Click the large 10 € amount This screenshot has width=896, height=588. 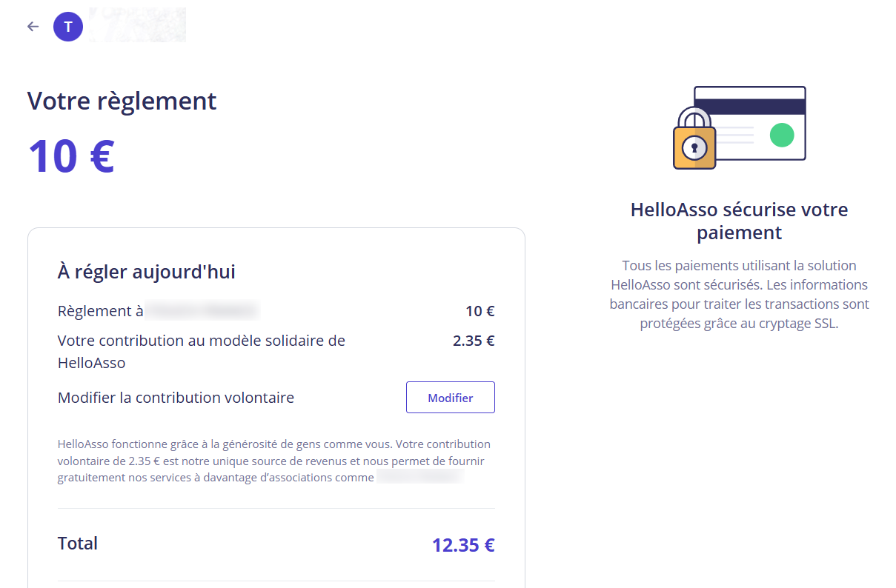[x=71, y=156]
